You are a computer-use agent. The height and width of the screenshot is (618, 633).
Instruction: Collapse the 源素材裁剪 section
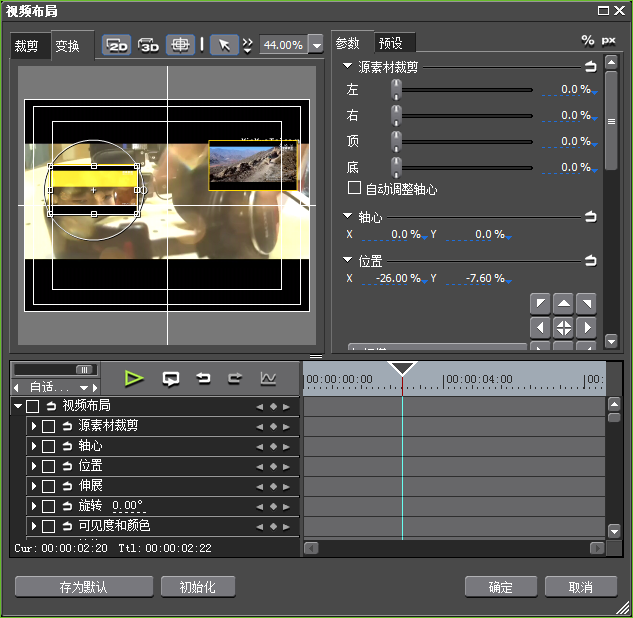(348, 66)
